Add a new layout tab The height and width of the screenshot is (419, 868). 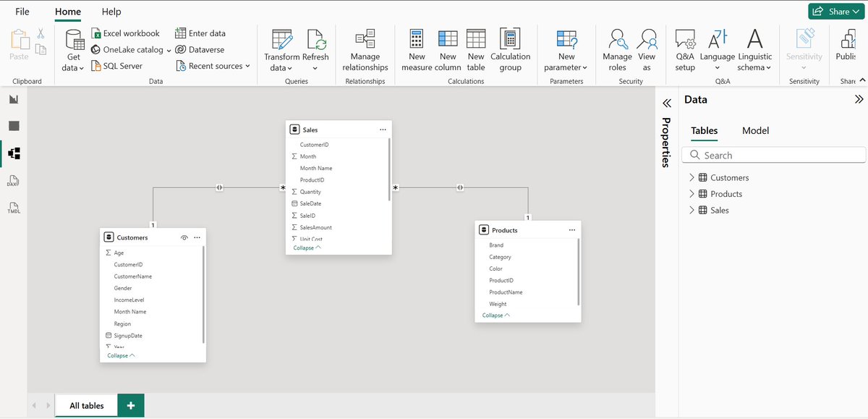point(131,406)
